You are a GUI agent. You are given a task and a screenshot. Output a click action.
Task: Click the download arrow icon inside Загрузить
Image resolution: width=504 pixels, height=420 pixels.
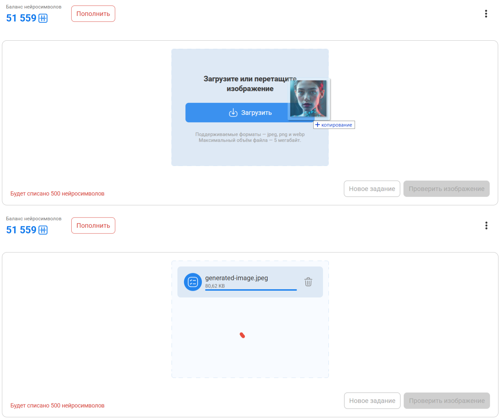pyautogui.click(x=233, y=113)
